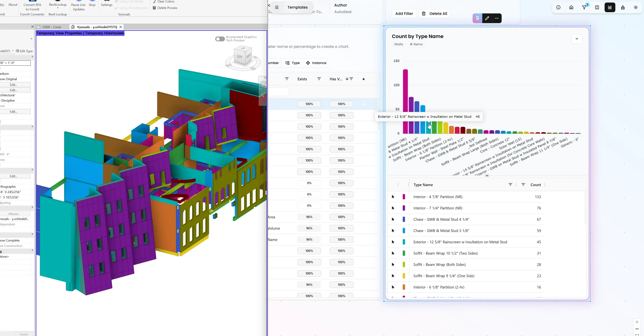Open the three-dot more options button
This screenshot has width=644, height=336.
pyautogui.click(x=497, y=18)
